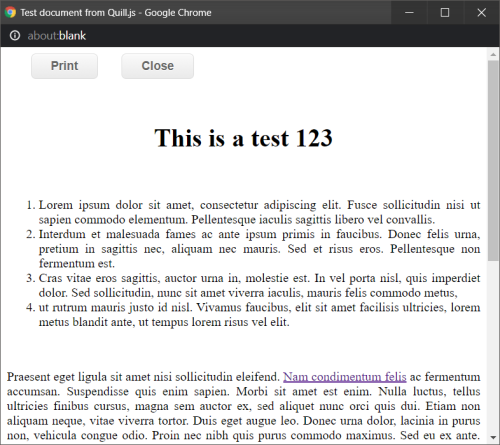Click the scrollbar track below the thumb
Screen dimensions: 500x445
[493, 346]
